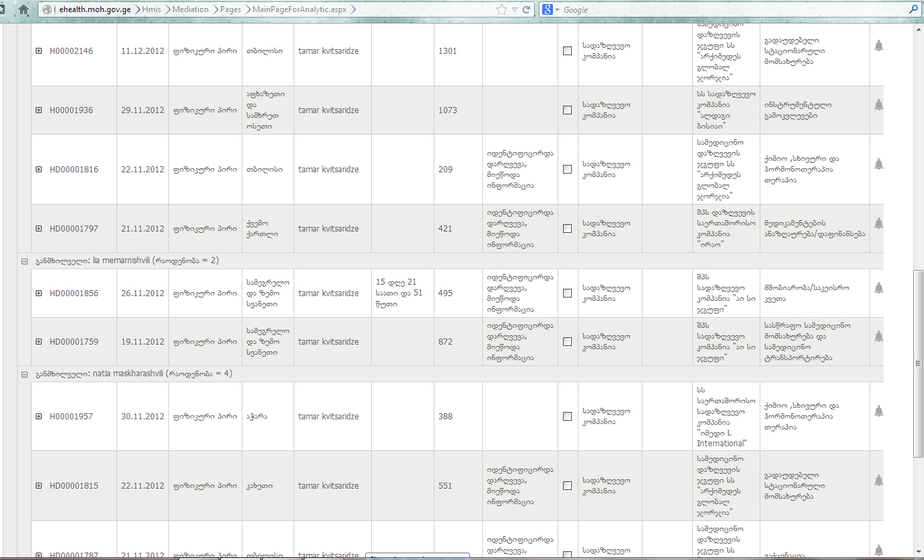Click the vertical scrollbar thumb
The image size is (924, 560).
917,363
